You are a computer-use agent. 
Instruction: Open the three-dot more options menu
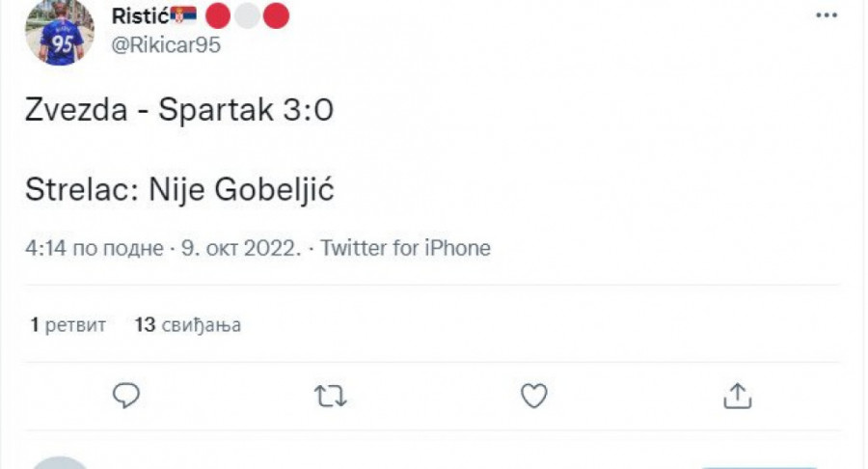tap(827, 16)
